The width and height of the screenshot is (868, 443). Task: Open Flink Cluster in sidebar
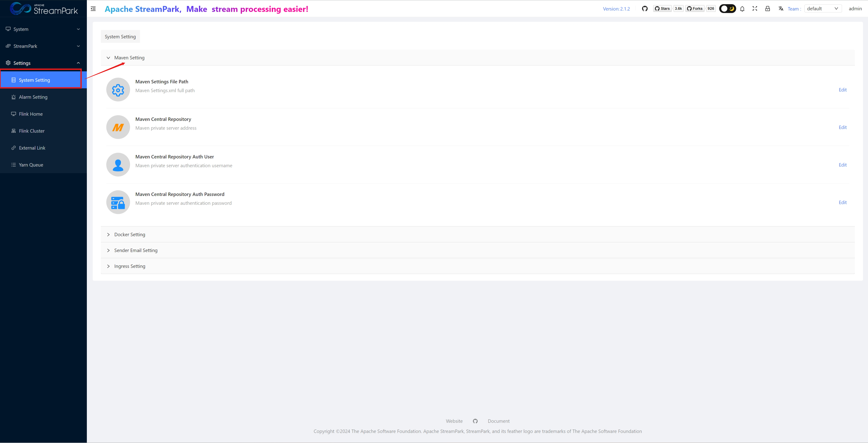32,131
